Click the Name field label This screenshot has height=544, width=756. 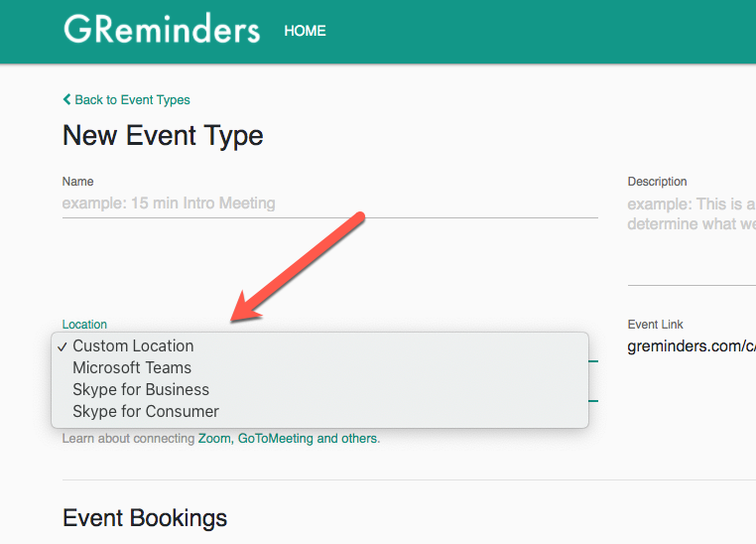(77, 182)
